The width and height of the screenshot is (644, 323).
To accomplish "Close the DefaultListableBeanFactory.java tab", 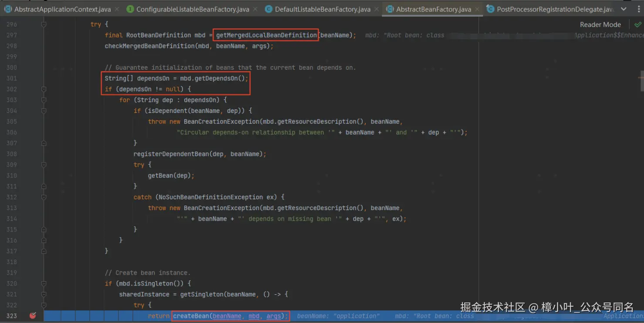I will [x=377, y=9].
